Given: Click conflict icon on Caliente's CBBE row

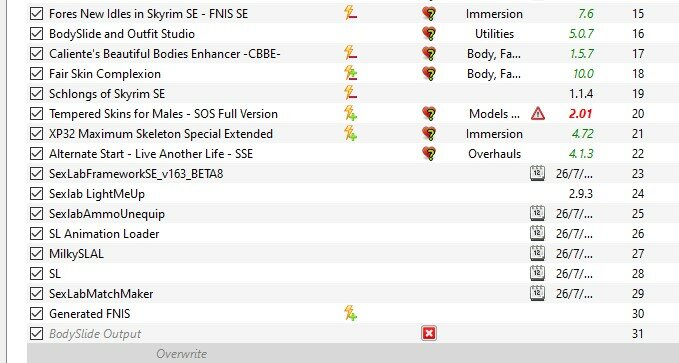Looking at the screenshot, I should (x=350, y=53).
